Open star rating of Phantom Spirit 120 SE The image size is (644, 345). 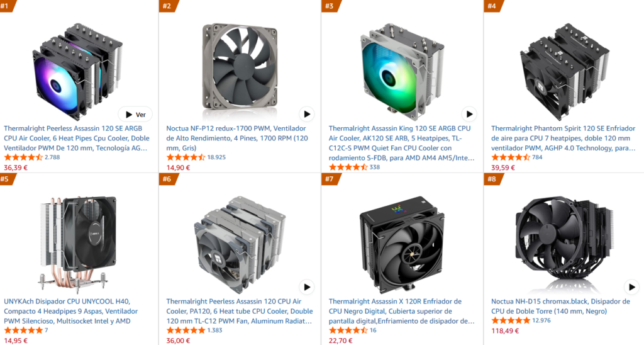(x=511, y=157)
